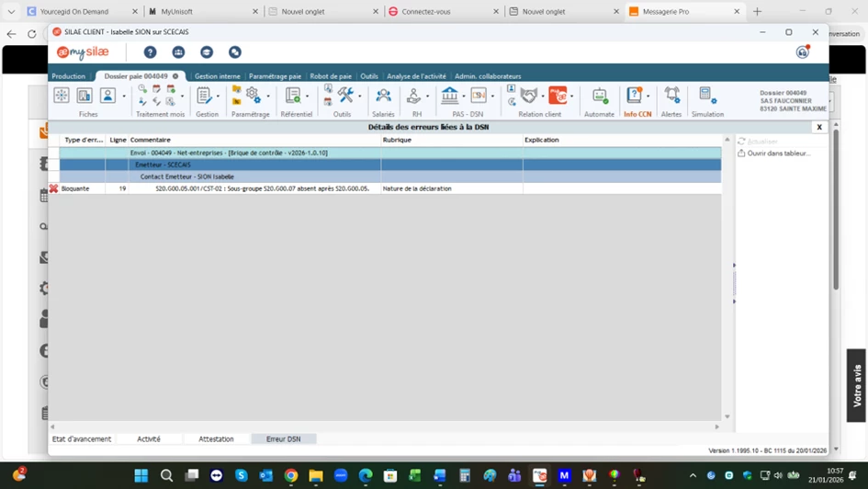The height and width of the screenshot is (489, 868).
Task: Open the Alertes bell icon
Action: 672,96
